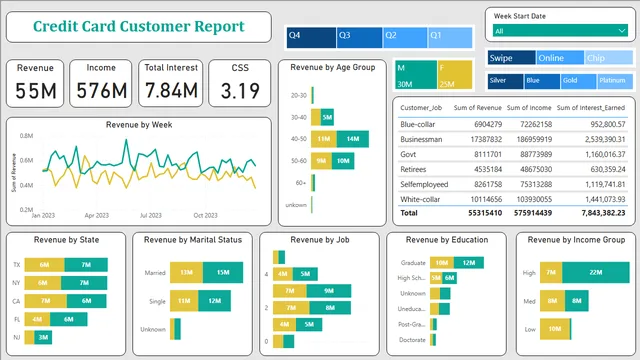
Task: Open the Week Start Date dropdown
Action: (x=560, y=31)
